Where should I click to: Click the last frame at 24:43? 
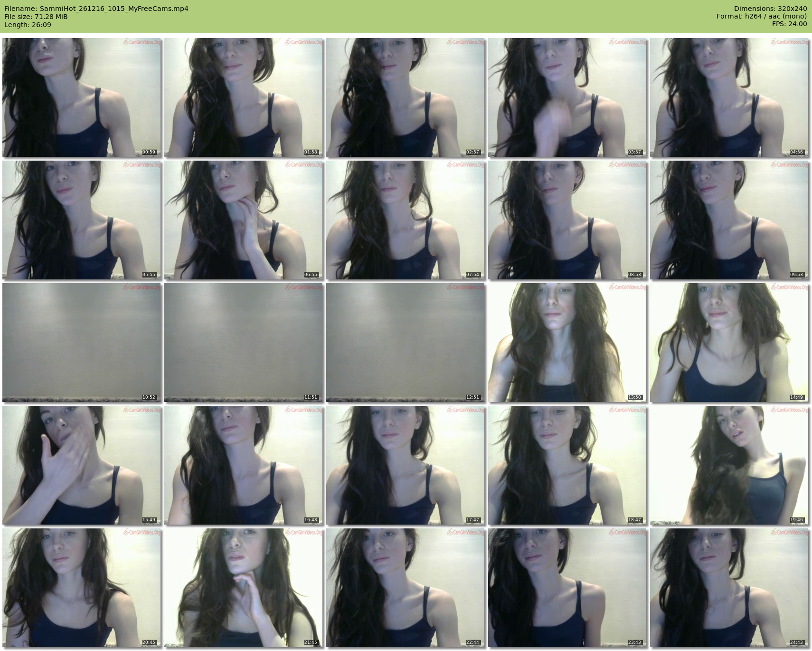(x=729, y=588)
